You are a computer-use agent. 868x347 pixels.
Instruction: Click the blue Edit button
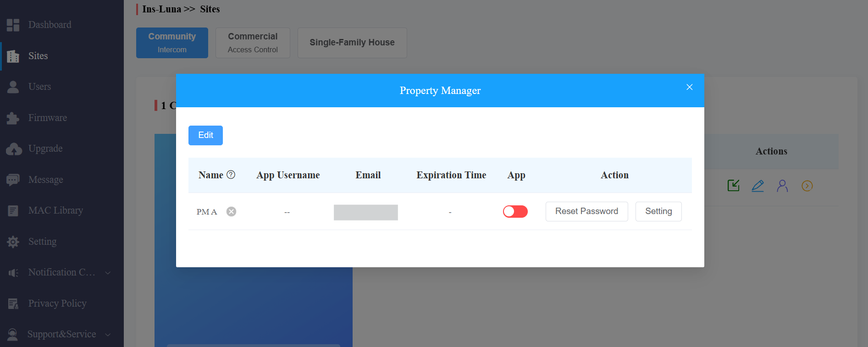[x=205, y=135]
